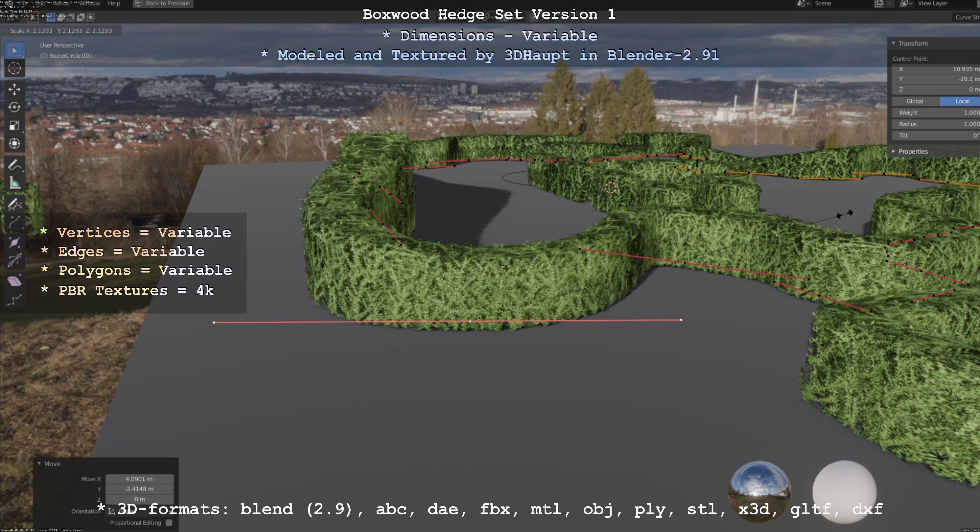The image size is (980, 532).
Task: Adjust the Tilt value field
Action: [936, 135]
